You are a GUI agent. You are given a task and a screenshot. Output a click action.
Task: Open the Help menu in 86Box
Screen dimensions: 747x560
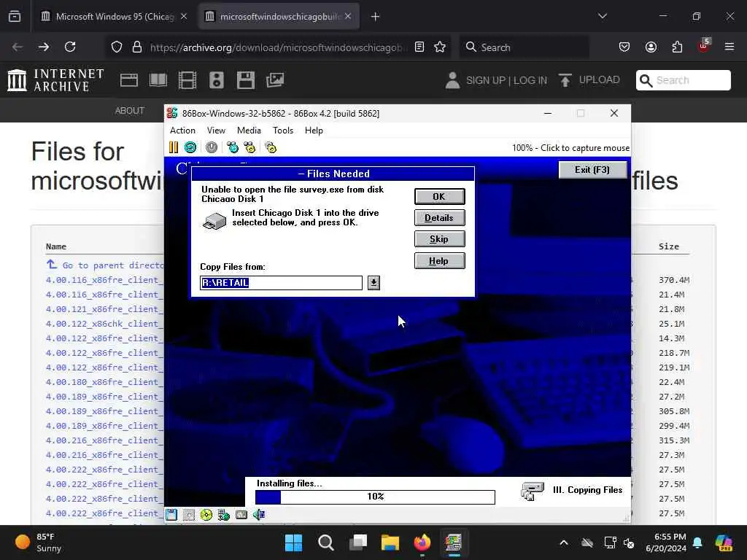pos(314,131)
